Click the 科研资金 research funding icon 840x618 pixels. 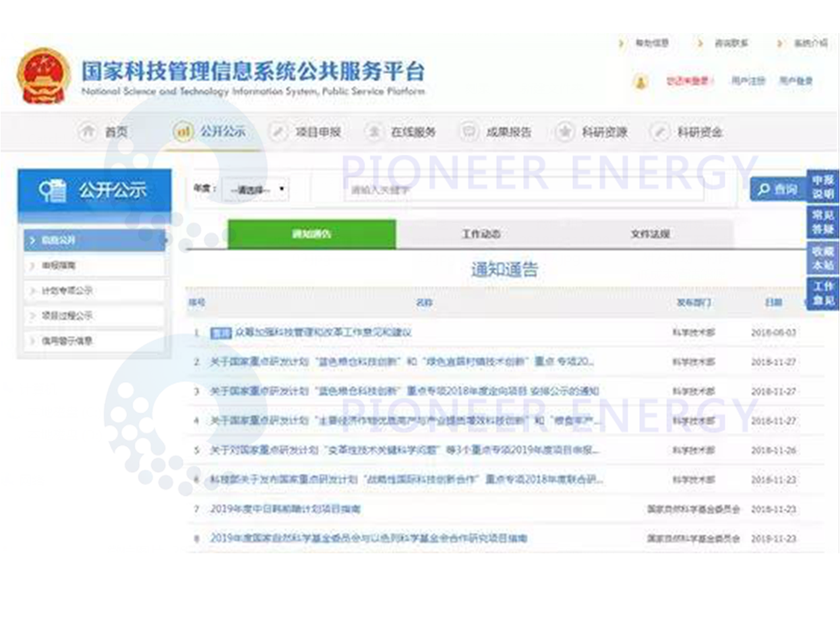[659, 132]
